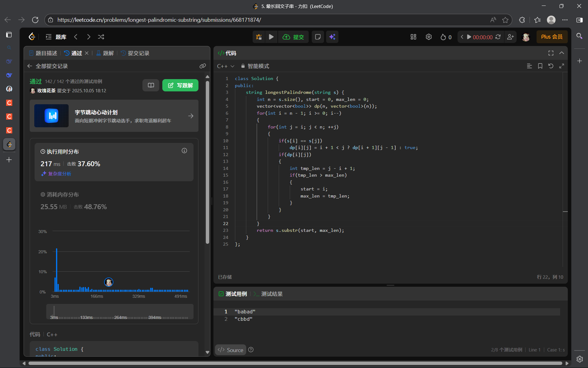Expand timer panel with left chevron
The width and height of the screenshot is (588, 368).
462,37
